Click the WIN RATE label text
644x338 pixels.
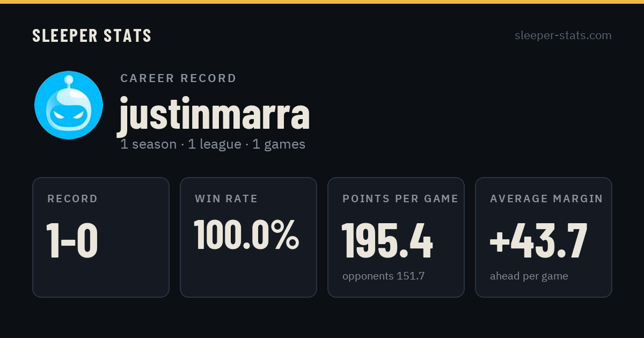click(x=226, y=199)
